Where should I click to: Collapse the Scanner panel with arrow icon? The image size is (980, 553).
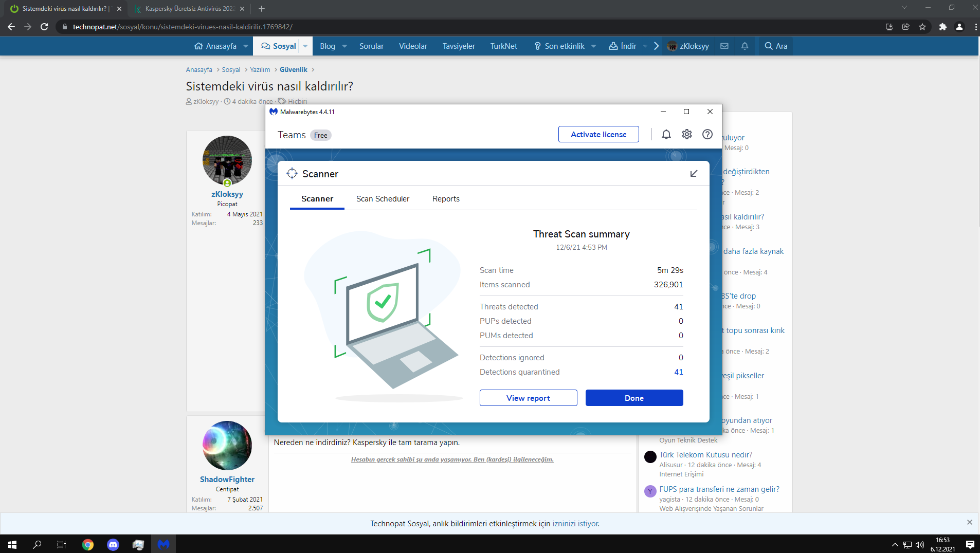point(694,174)
